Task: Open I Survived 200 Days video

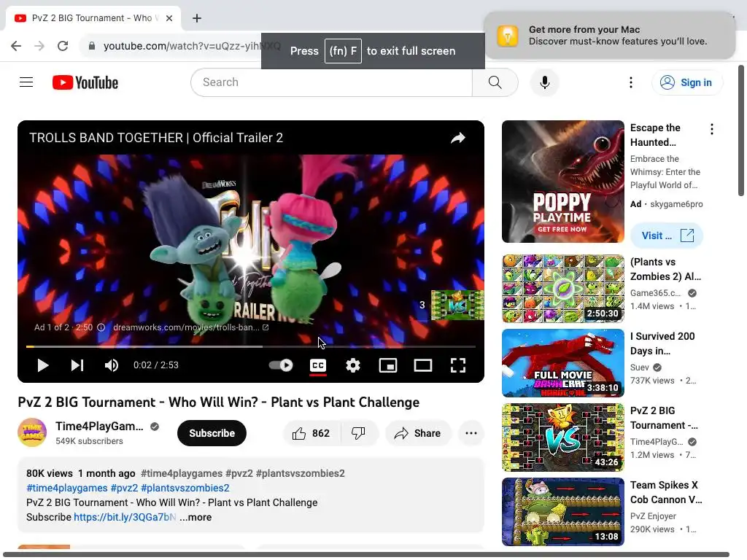Action: point(562,363)
